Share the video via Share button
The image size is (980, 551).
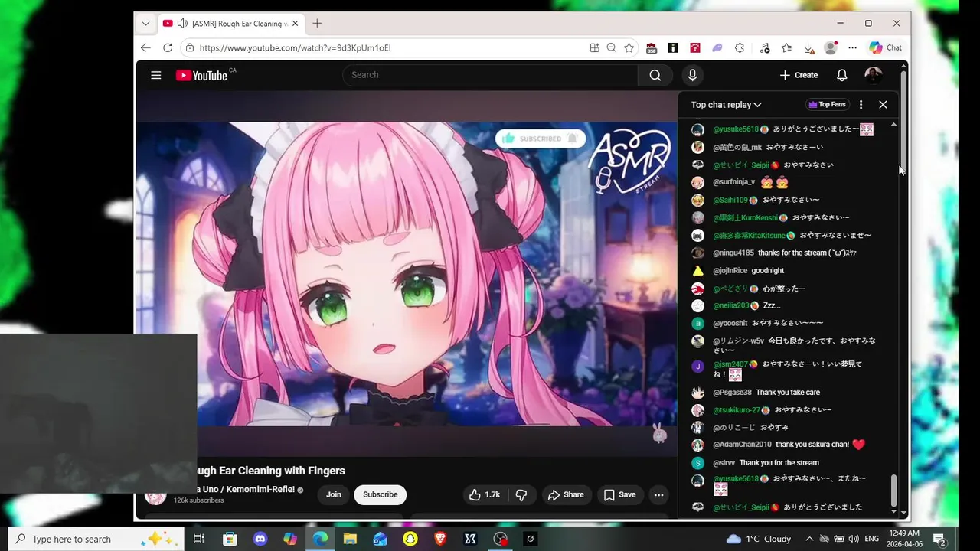566,494
